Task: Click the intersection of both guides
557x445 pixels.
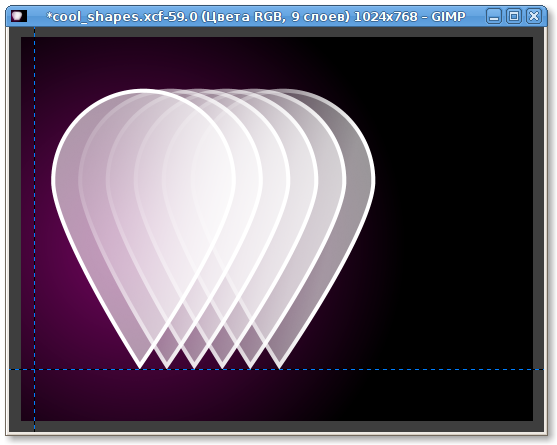Action: [34, 369]
